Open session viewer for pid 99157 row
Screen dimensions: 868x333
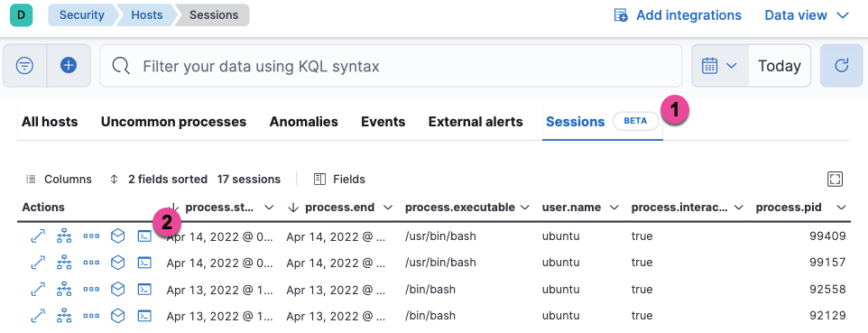click(144, 262)
